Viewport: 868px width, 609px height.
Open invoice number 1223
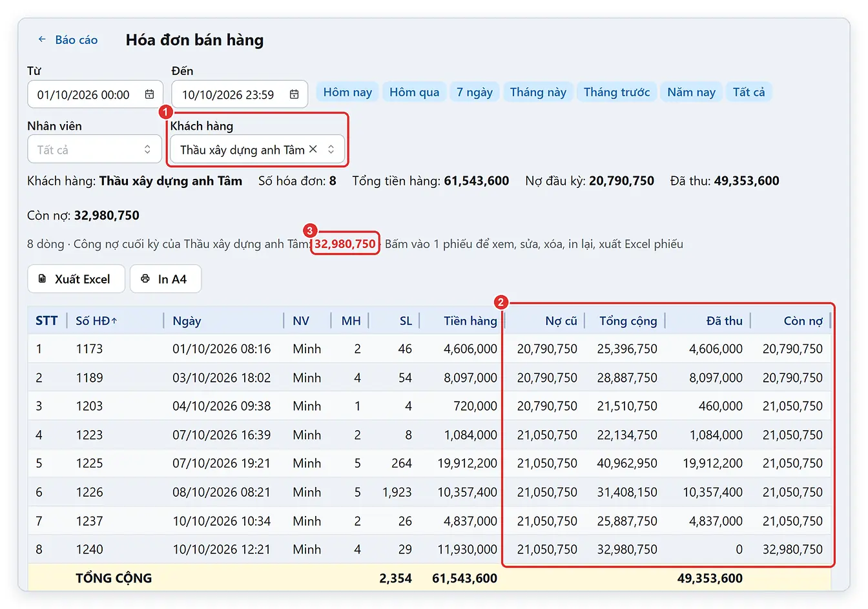pos(89,435)
